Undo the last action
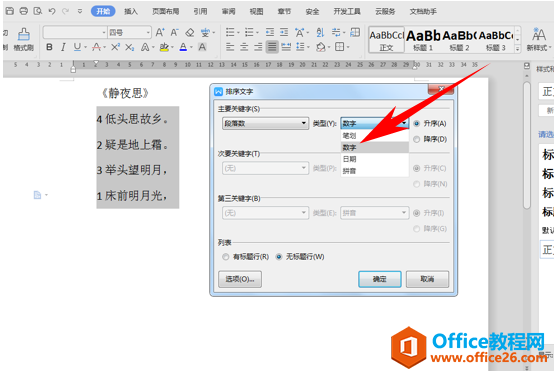The image size is (554, 375). coord(52,11)
